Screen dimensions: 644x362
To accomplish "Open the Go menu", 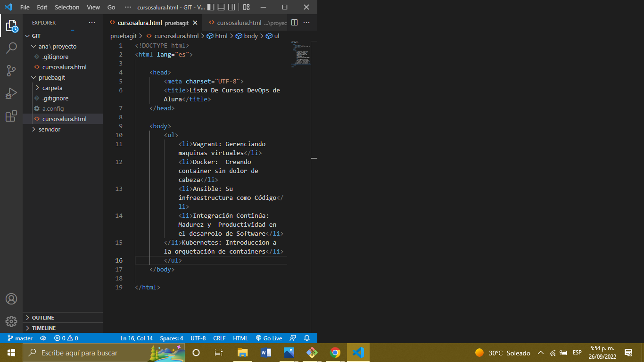I will pyautogui.click(x=111, y=7).
